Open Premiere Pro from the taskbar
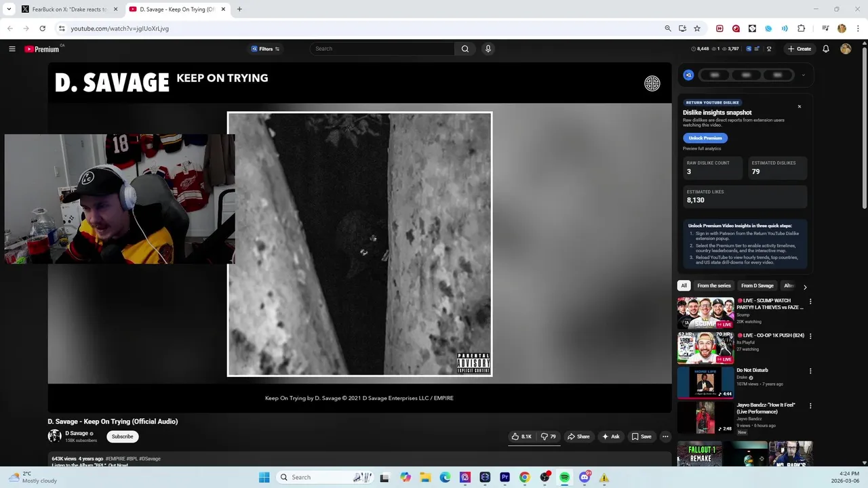Screen dimensions: 868x488 click(x=505, y=477)
